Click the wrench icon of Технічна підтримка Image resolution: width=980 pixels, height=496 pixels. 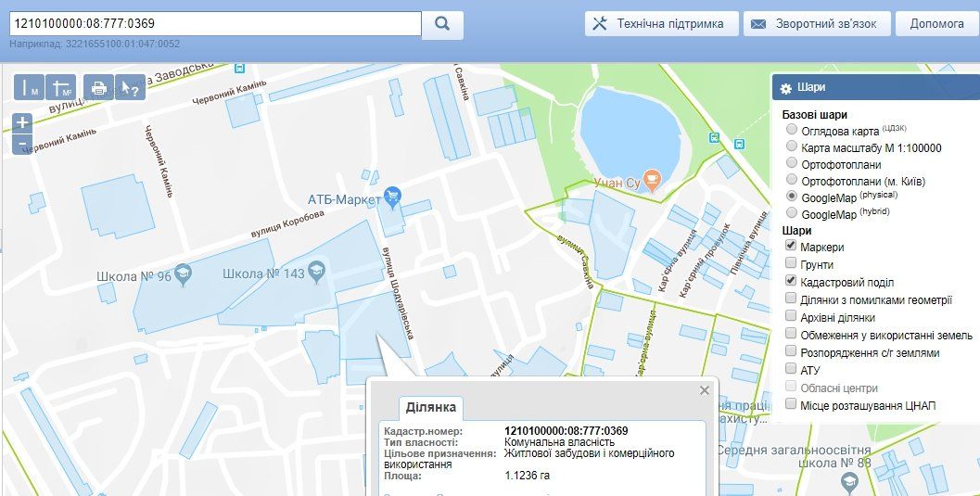coord(600,24)
